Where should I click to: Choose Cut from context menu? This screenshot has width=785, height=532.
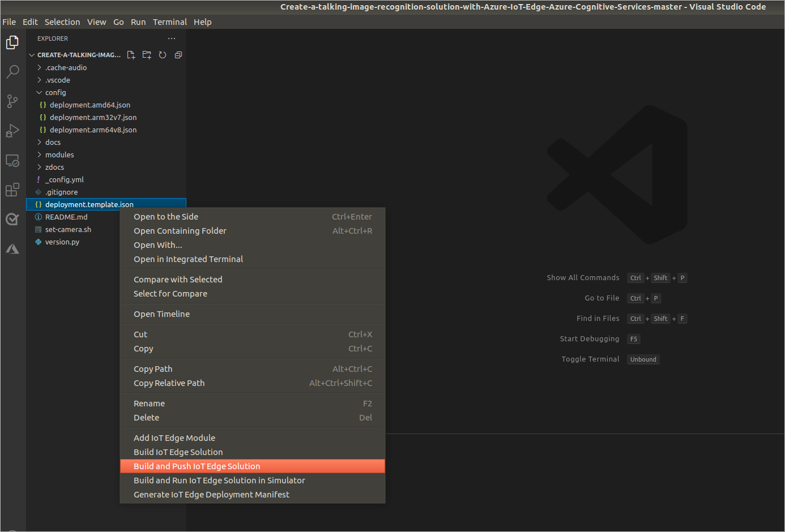[x=253, y=334]
